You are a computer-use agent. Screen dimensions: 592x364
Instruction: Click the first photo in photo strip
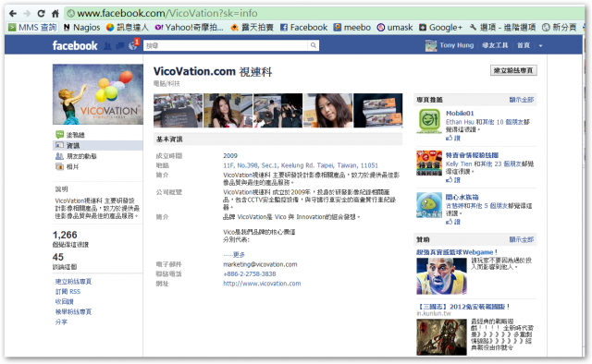pos(178,111)
